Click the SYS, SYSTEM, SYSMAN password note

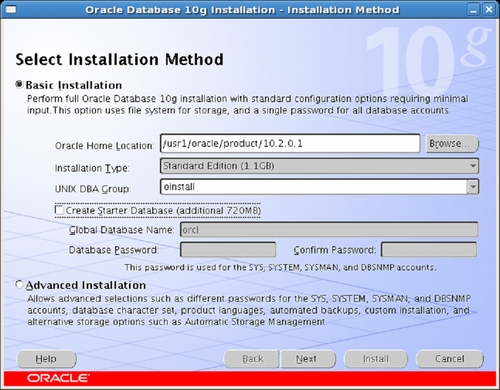pyautogui.click(x=280, y=267)
